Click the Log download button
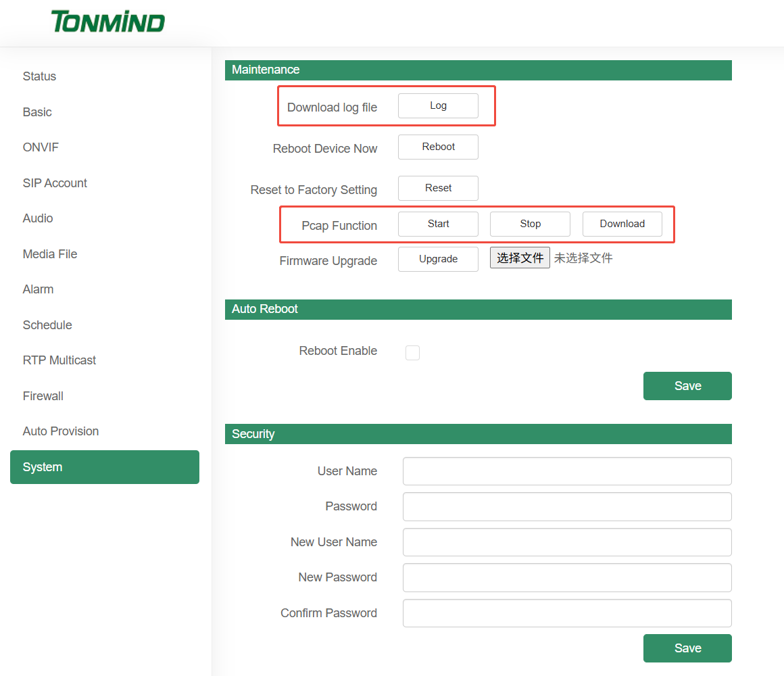This screenshot has width=784, height=676. click(x=438, y=106)
